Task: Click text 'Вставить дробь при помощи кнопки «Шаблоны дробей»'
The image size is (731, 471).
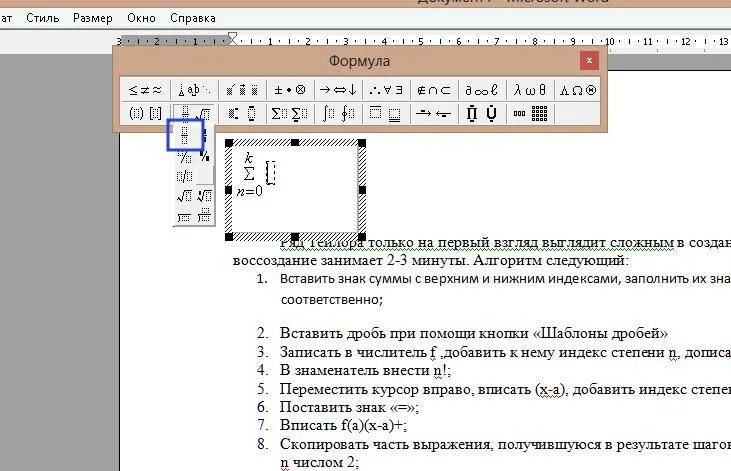Action: (474, 333)
